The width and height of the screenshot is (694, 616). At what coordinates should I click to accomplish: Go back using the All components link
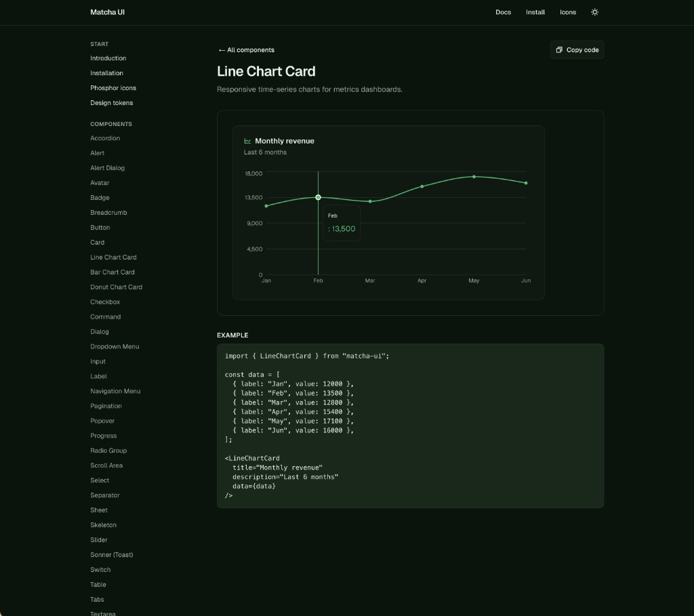(x=246, y=49)
